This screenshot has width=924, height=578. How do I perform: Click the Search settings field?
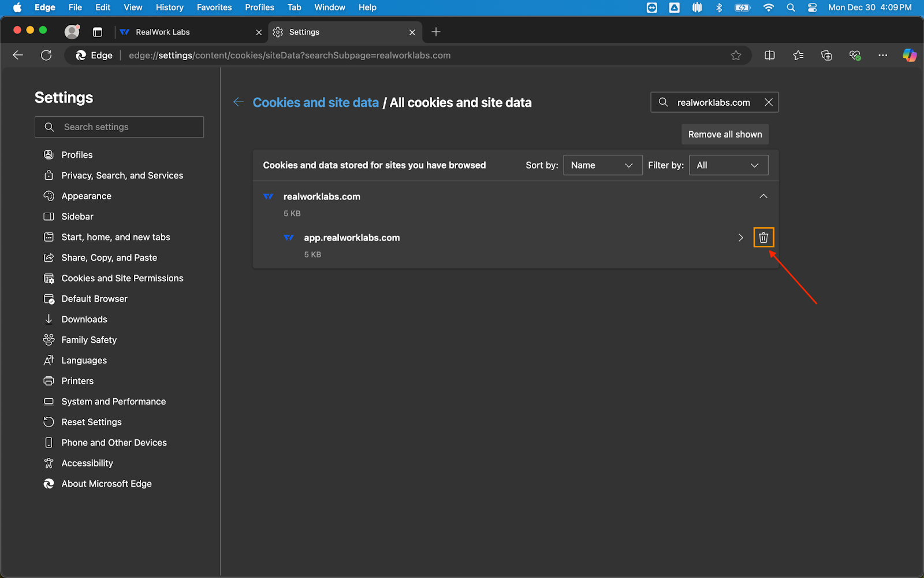(x=119, y=127)
